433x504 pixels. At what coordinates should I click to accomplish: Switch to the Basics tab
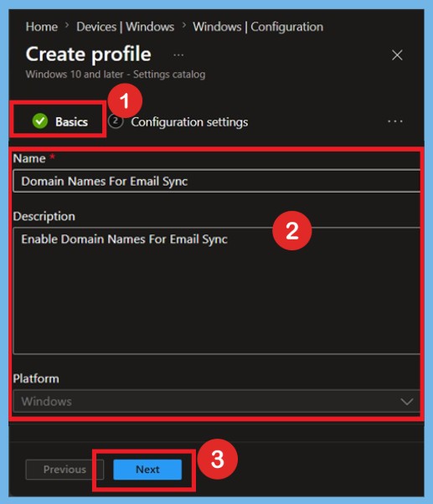(x=60, y=121)
